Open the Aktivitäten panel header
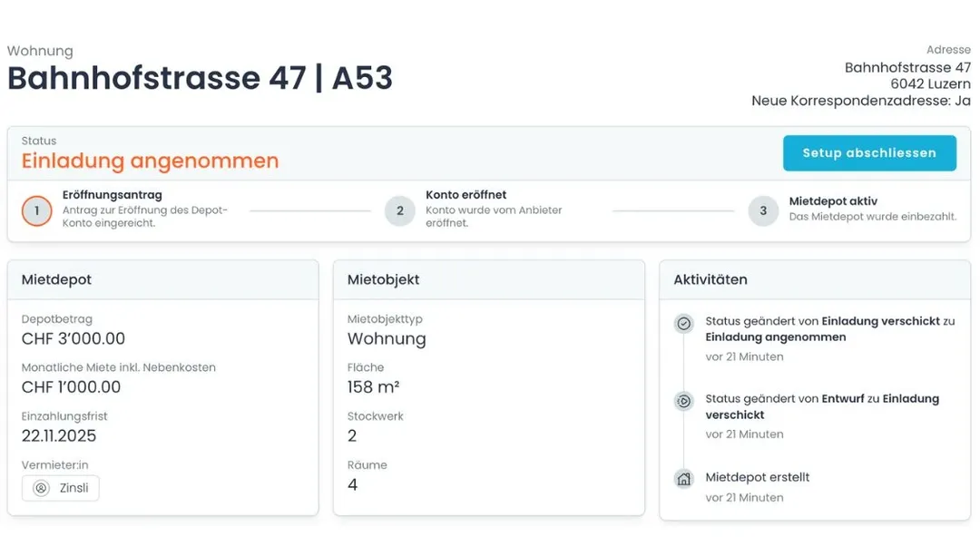Screen dimensions: 980x546 [x=709, y=279]
